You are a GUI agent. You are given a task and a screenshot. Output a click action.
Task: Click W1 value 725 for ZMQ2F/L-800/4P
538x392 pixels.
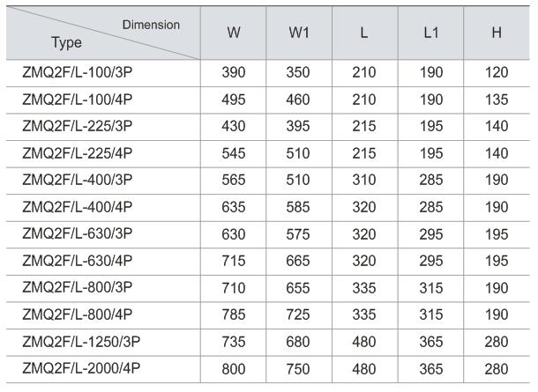tap(299, 315)
